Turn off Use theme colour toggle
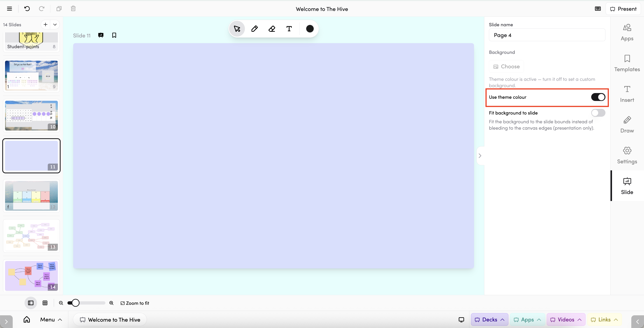Screen dimensions: 644x328 598,97
